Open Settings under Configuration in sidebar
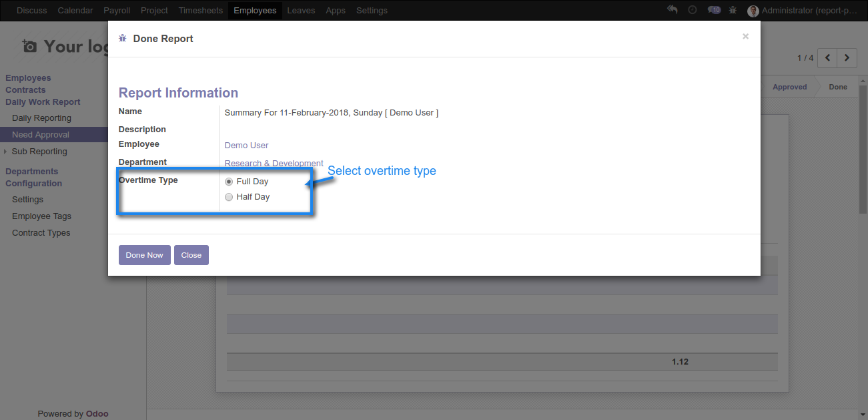This screenshot has width=868, height=420. (27, 200)
